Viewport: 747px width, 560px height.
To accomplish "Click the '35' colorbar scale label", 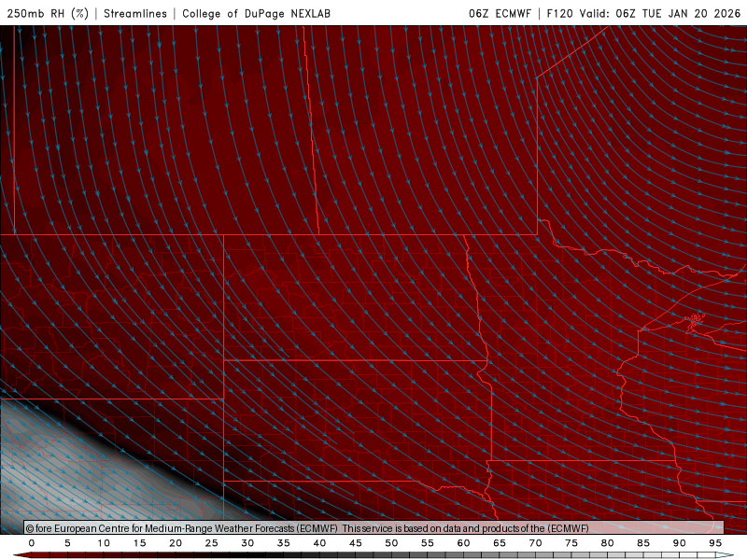I will (x=284, y=543).
